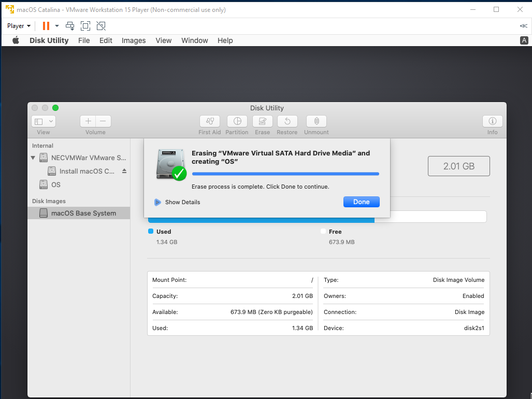This screenshot has width=532, height=399.
Task: Open the Disk Utility menu
Action: (x=49, y=40)
